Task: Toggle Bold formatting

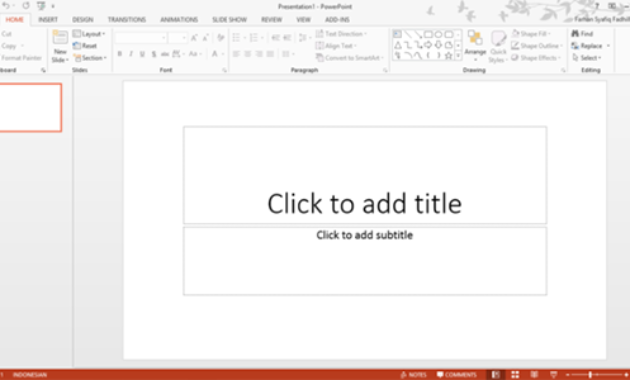Action: [119, 54]
